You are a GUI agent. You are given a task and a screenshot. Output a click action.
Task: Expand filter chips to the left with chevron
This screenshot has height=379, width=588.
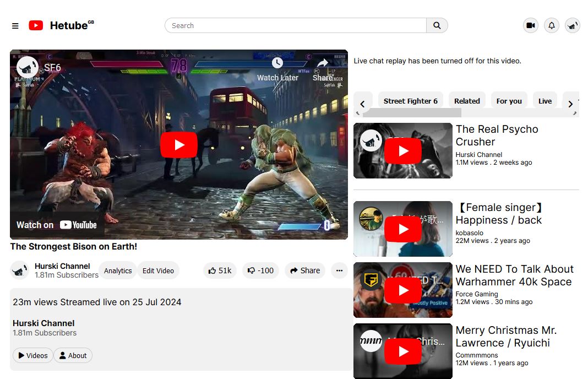(x=363, y=104)
